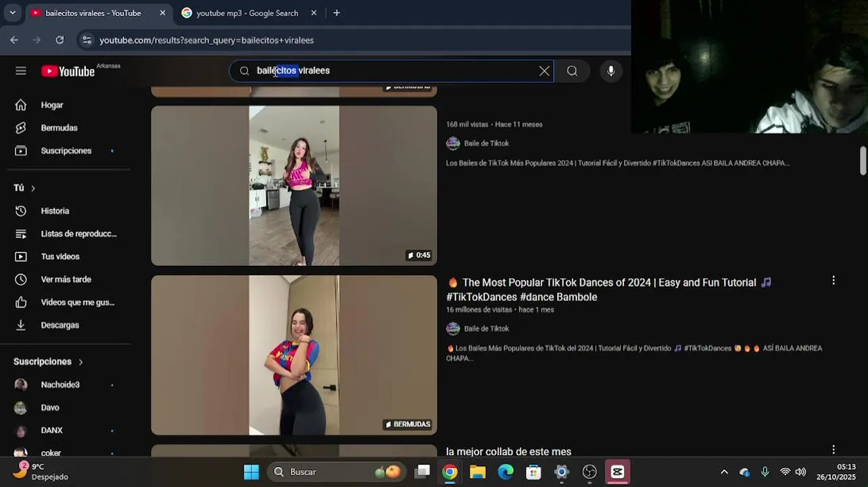Click in the bailecitos viralees search field
Image resolution: width=868 pixels, height=487 pixels.
[392, 71]
